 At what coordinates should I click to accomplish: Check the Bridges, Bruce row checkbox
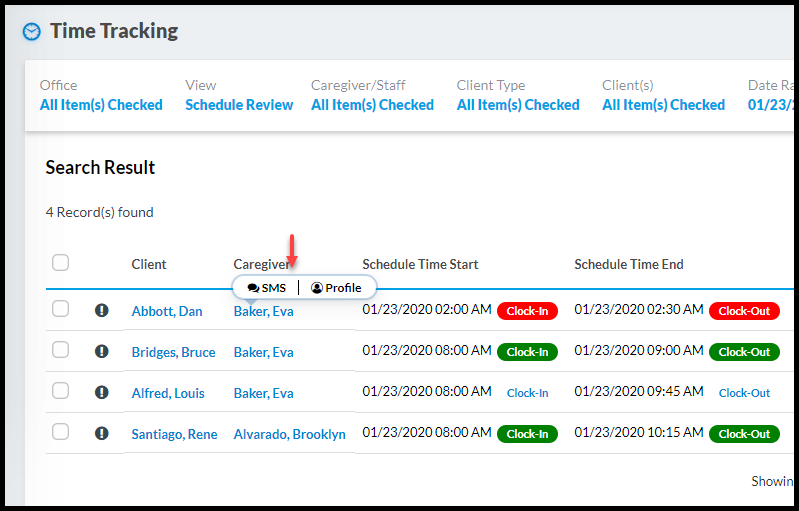(x=61, y=349)
